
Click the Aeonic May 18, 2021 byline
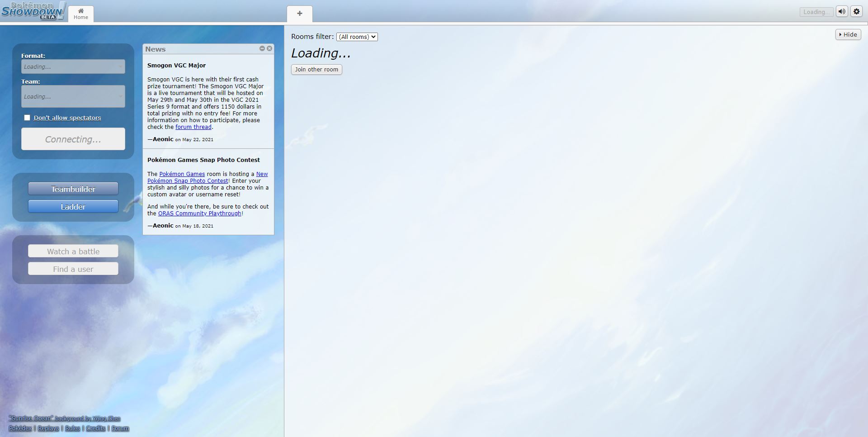tap(180, 226)
